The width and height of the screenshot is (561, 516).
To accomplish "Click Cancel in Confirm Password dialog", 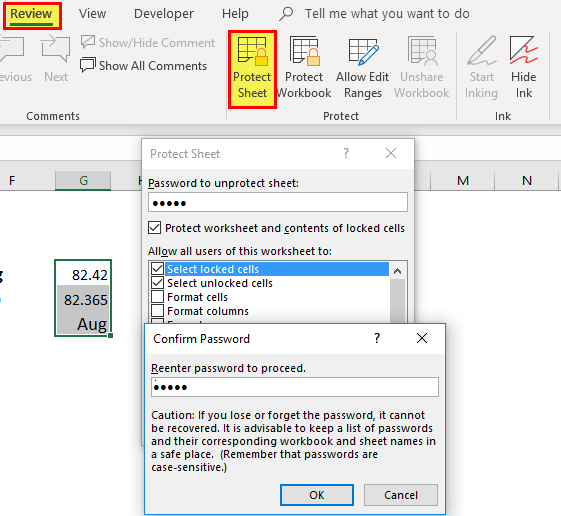I will (x=401, y=495).
